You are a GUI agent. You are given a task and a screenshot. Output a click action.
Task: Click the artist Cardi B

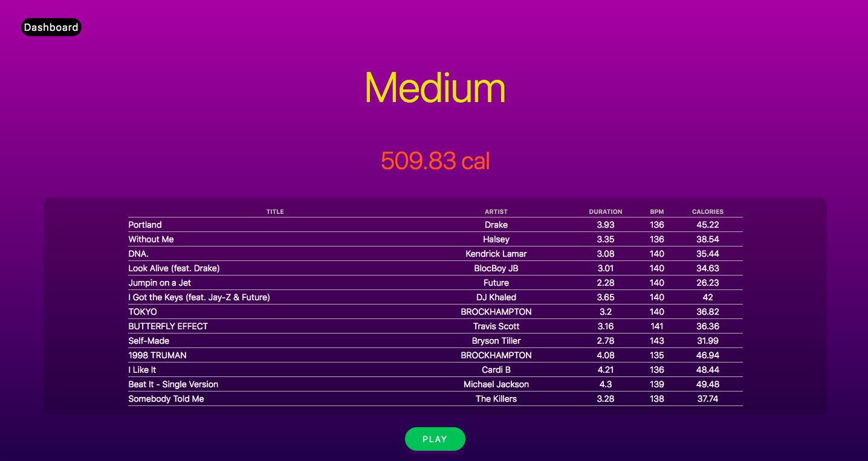point(496,370)
